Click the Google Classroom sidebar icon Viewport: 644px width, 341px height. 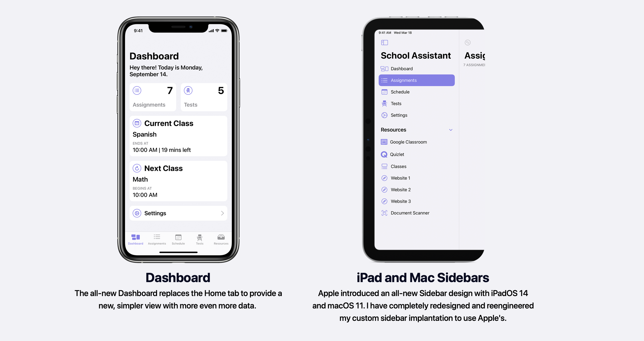click(384, 142)
